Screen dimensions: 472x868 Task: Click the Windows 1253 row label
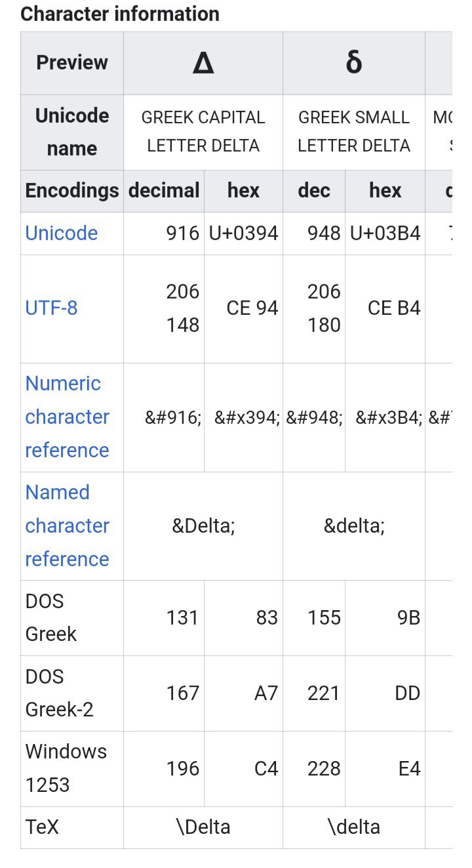(66, 768)
